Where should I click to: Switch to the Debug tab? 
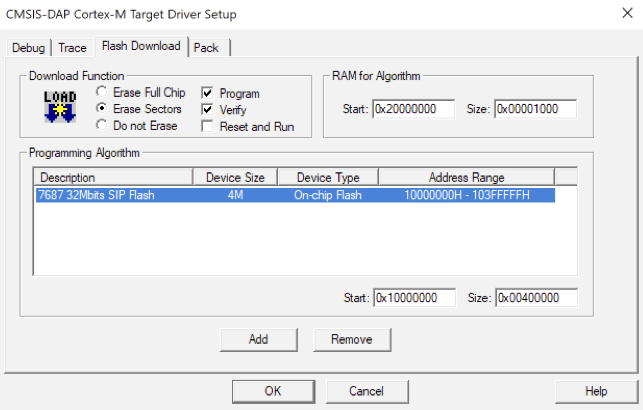tap(30, 48)
